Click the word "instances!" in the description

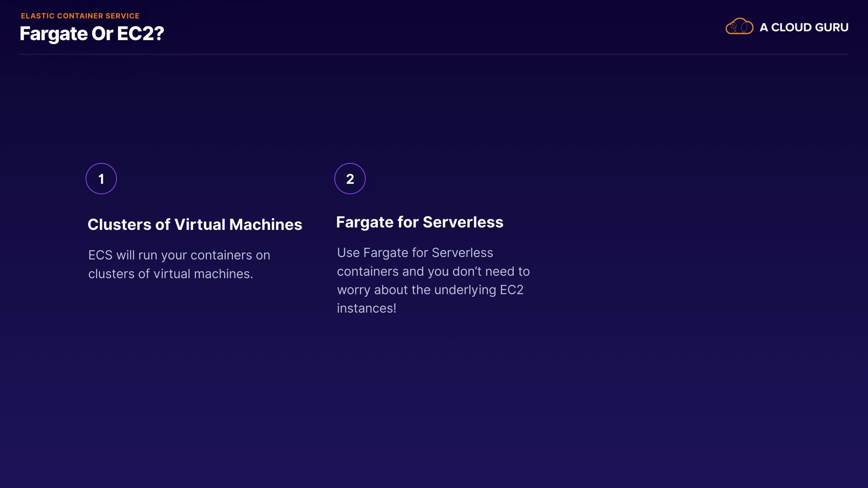coord(367,308)
